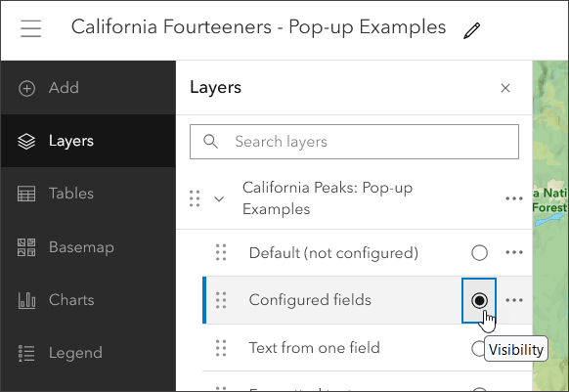Open options for Default (not configured) layer

click(x=514, y=252)
